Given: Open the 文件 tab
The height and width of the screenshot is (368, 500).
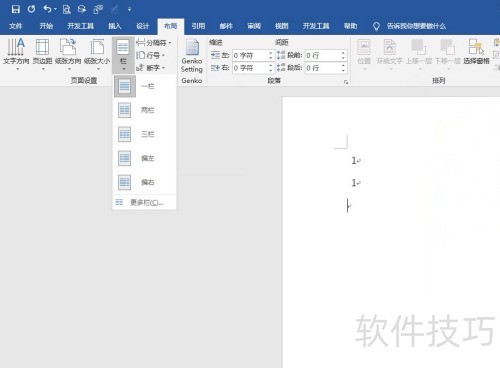Looking at the screenshot, I should pyautogui.click(x=15, y=26).
